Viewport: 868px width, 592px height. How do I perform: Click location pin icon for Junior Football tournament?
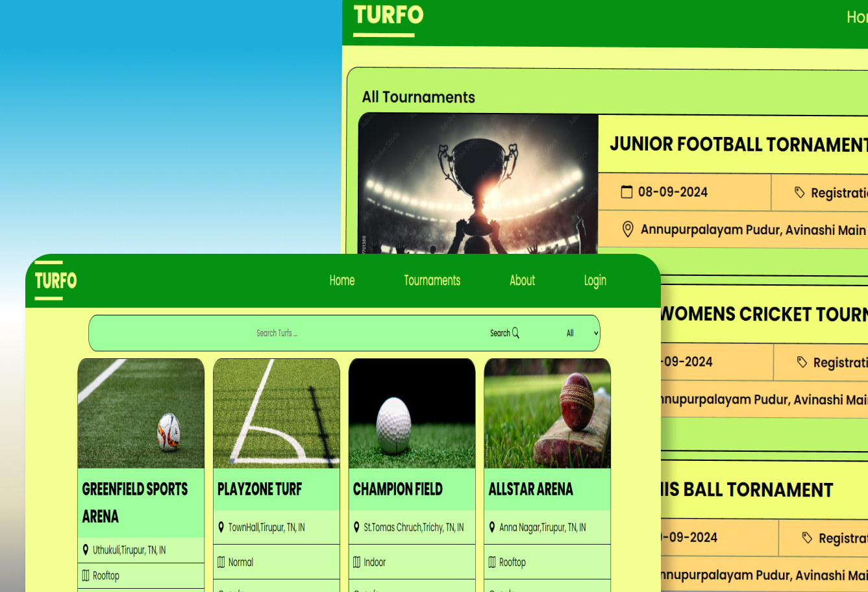[627, 229]
